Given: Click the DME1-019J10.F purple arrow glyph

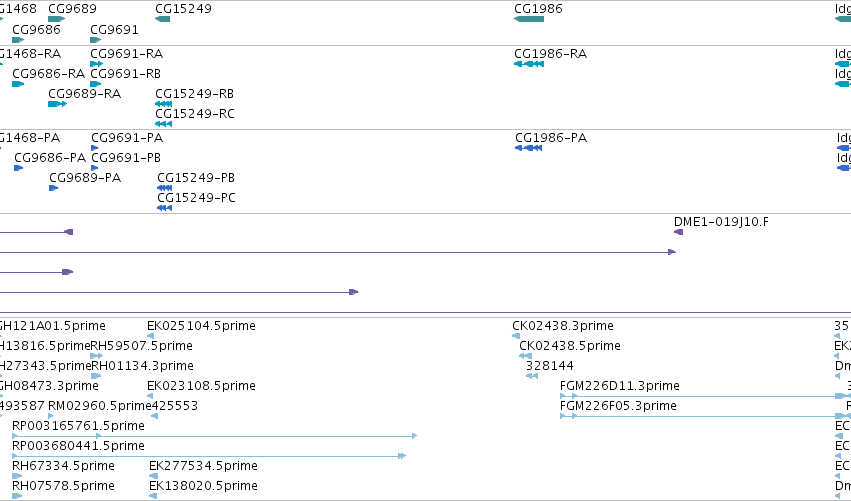Looking at the screenshot, I should pos(678,232).
